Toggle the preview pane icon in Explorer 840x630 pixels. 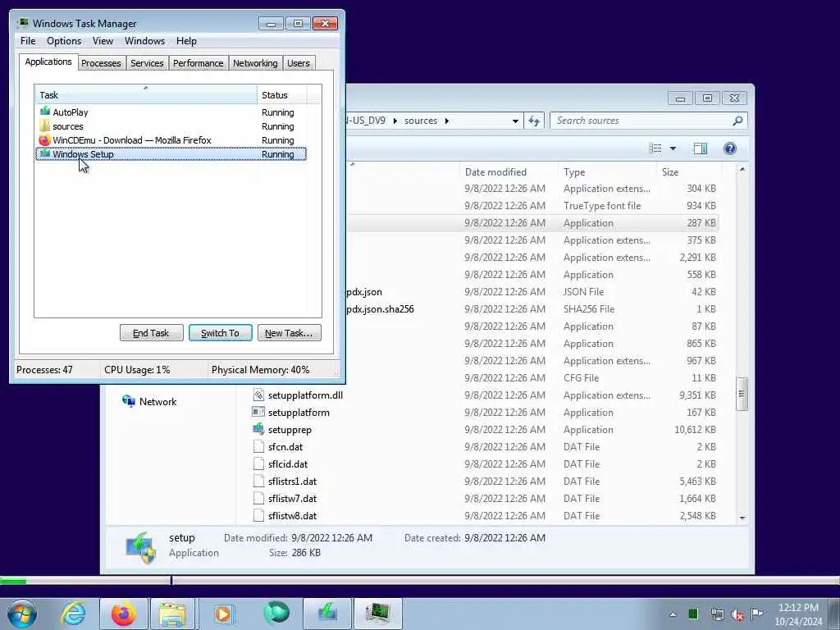(x=701, y=148)
